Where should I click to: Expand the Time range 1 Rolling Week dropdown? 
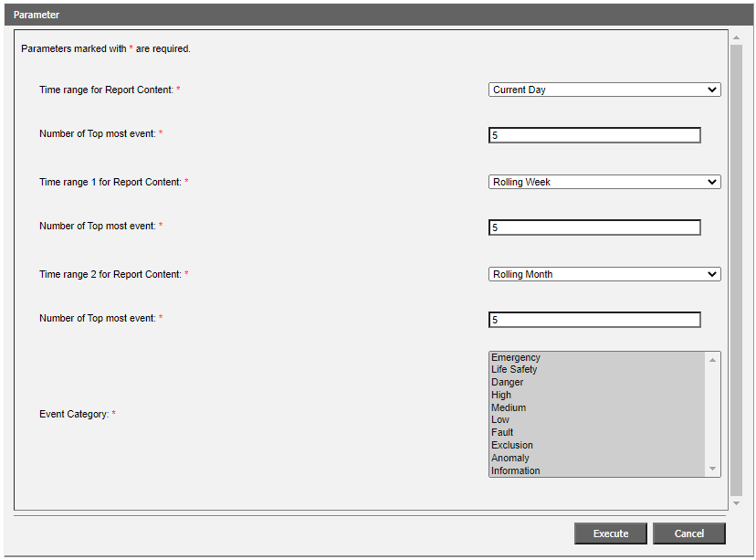click(x=604, y=182)
